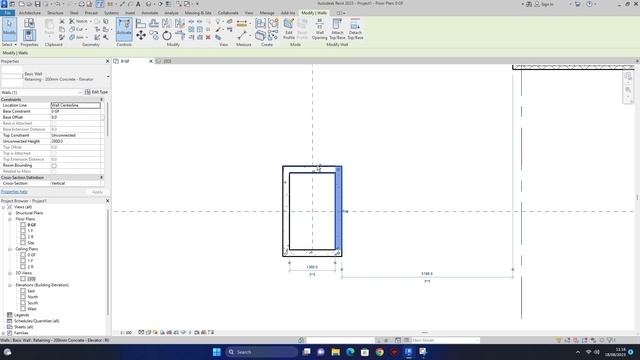Image resolution: width=640 pixels, height=360 pixels.
Task: Open File Explorer from taskbar
Action: pos(336,352)
